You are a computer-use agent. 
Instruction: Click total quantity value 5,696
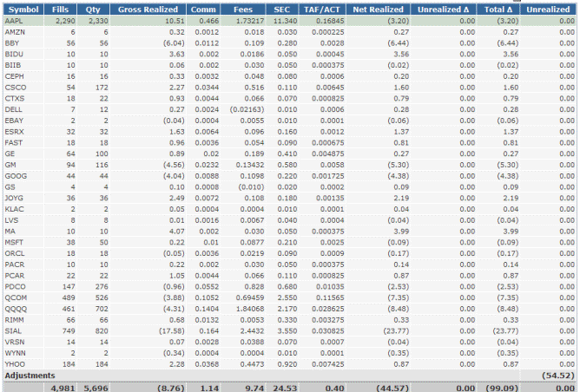click(96, 388)
